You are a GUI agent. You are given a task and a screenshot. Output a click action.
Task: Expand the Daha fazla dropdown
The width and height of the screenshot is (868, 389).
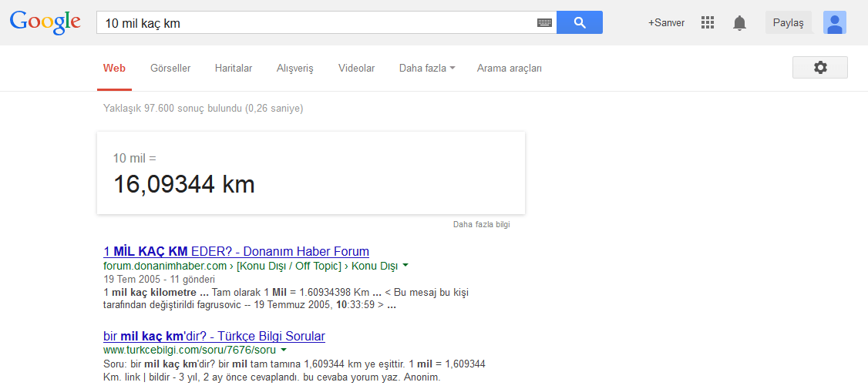pyautogui.click(x=427, y=69)
